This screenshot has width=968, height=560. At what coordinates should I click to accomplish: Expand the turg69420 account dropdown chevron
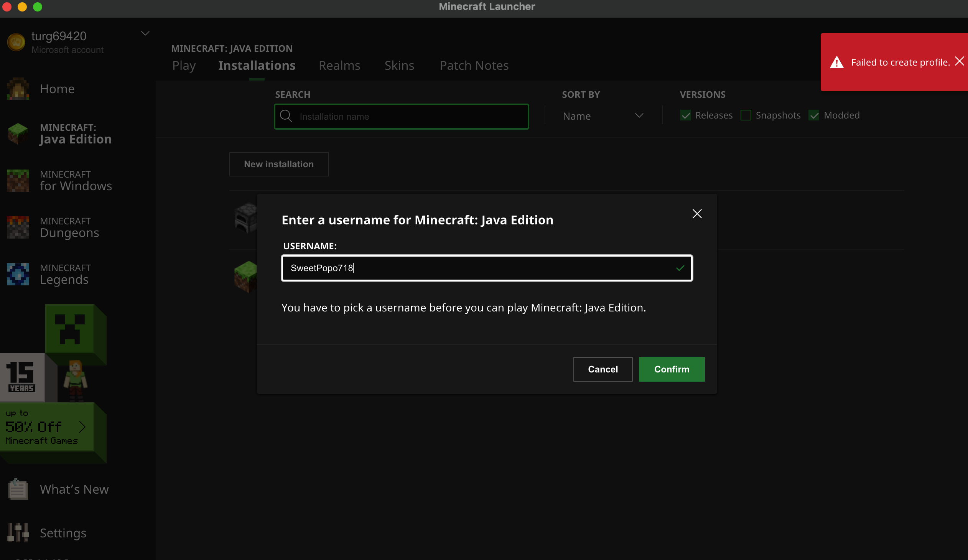click(x=145, y=33)
